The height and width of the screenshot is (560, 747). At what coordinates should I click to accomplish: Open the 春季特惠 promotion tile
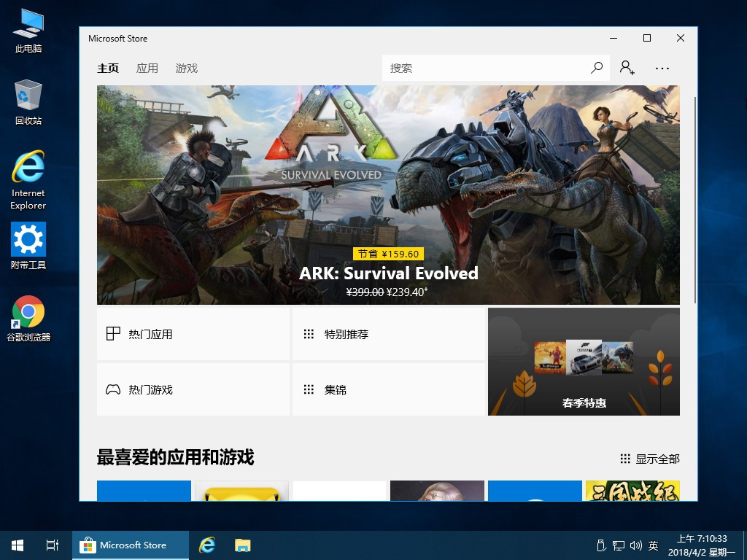pos(584,362)
